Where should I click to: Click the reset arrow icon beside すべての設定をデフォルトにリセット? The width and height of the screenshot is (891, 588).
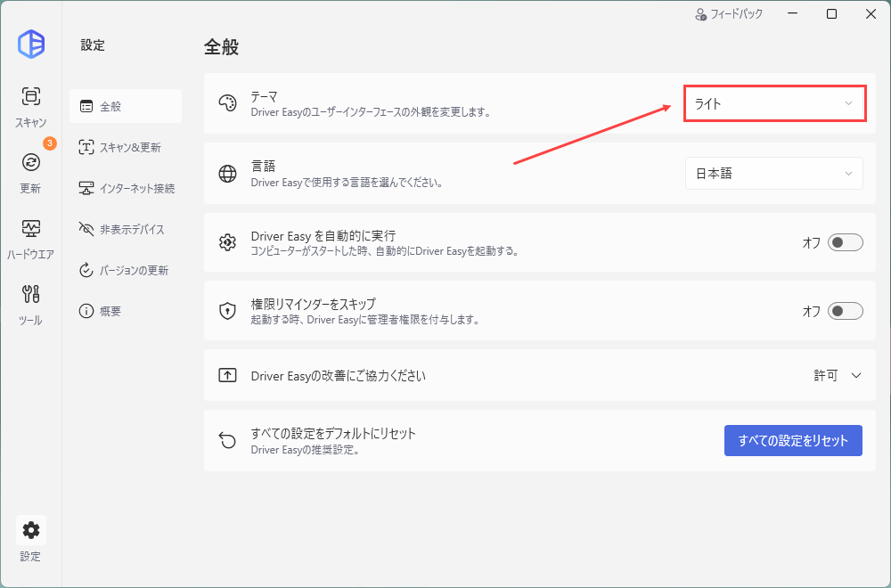pos(227,440)
